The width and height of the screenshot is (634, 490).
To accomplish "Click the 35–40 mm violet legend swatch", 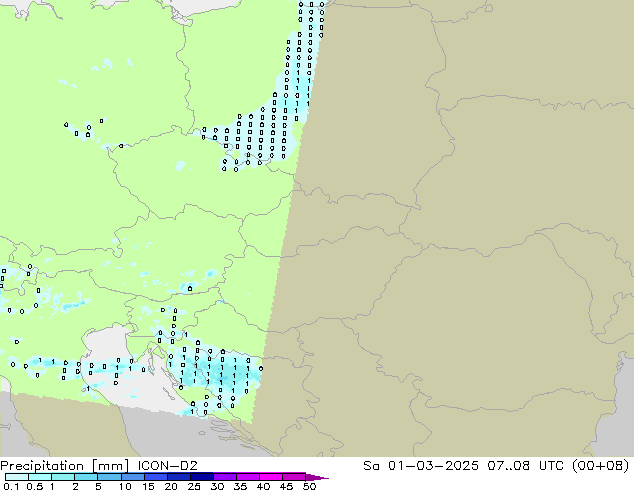I will (247, 477).
